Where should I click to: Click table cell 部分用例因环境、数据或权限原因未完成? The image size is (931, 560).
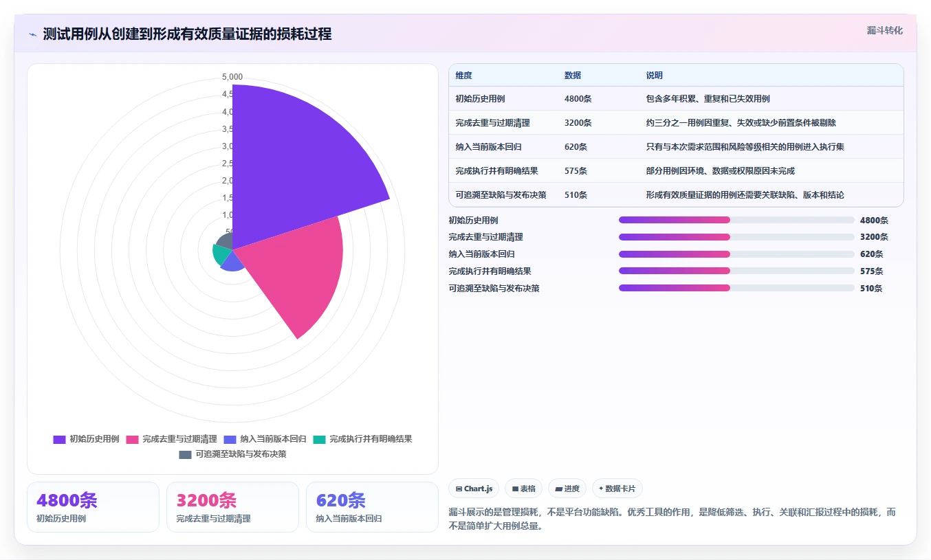[720, 171]
